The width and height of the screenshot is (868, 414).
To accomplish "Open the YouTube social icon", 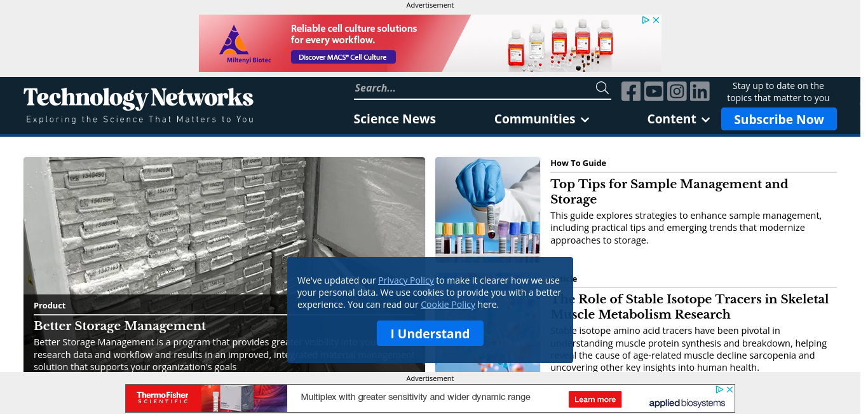I will click(x=654, y=92).
